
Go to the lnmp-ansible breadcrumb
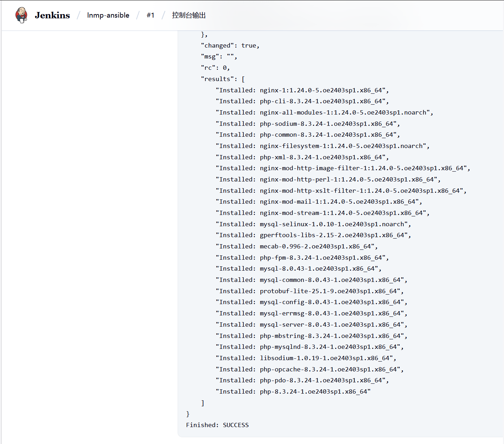click(108, 15)
